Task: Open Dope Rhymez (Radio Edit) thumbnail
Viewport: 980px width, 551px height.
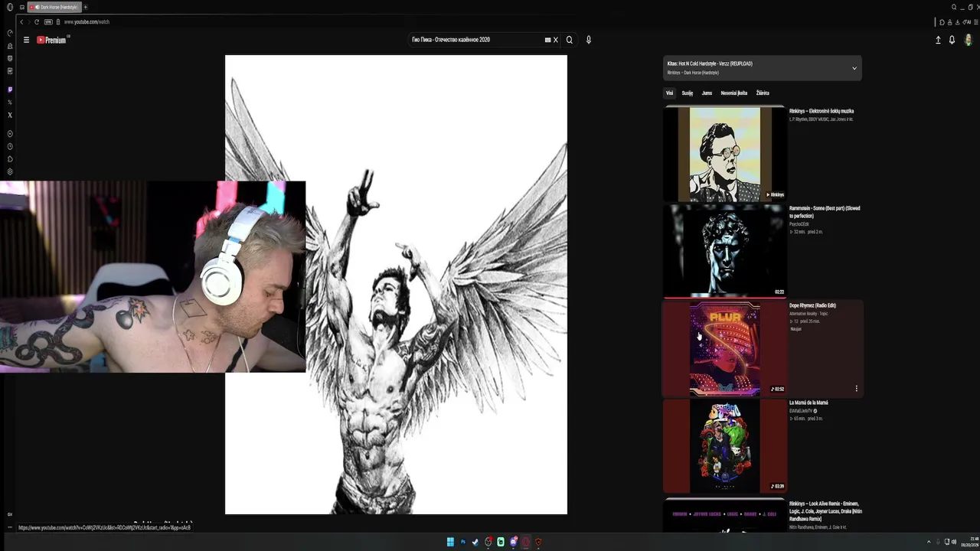Action: (724, 348)
